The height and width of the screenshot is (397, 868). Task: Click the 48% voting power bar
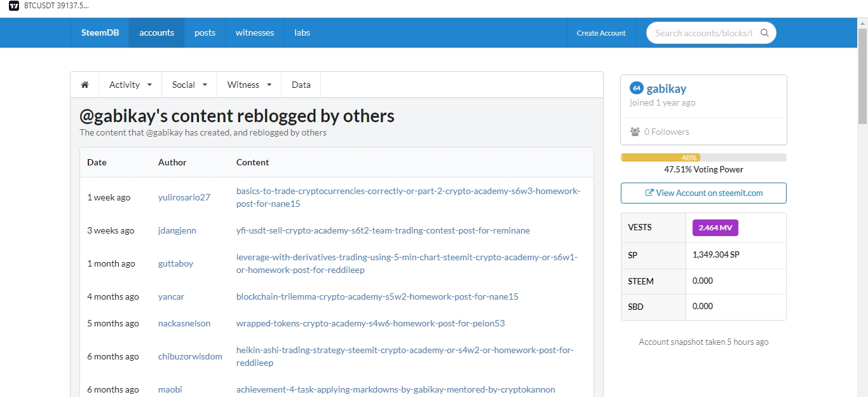pyautogui.click(x=703, y=157)
